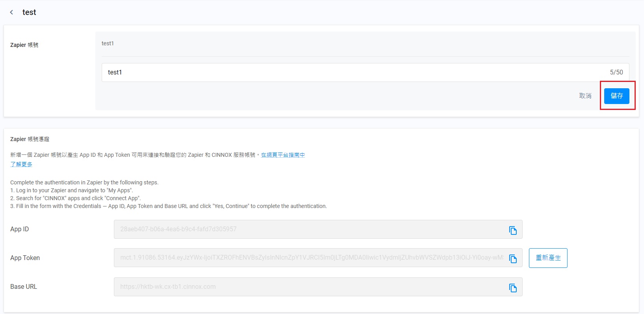Save the Zapier account name with 儲存
This screenshot has height=314, width=644.
click(616, 96)
